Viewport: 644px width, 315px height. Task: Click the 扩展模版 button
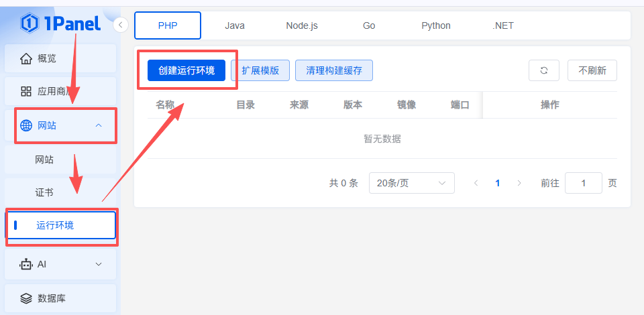point(260,70)
